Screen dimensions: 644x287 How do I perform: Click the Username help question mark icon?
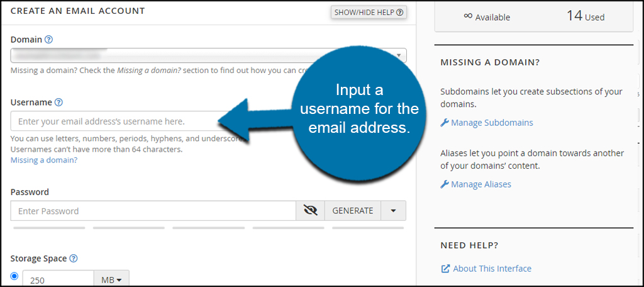(58, 103)
